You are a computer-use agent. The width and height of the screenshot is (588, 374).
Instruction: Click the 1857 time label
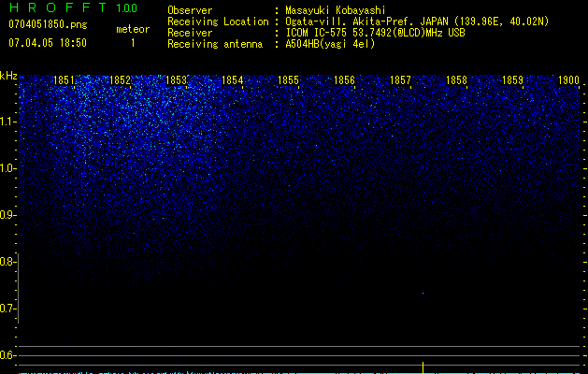tap(400, 80)
